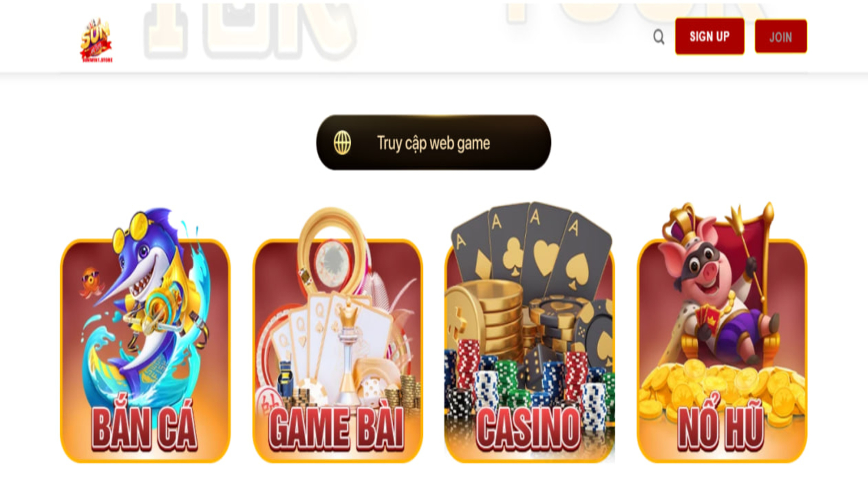Screen dimensions: 868x488
Task: Click the SIGN UP button
Action: [710, 37]
